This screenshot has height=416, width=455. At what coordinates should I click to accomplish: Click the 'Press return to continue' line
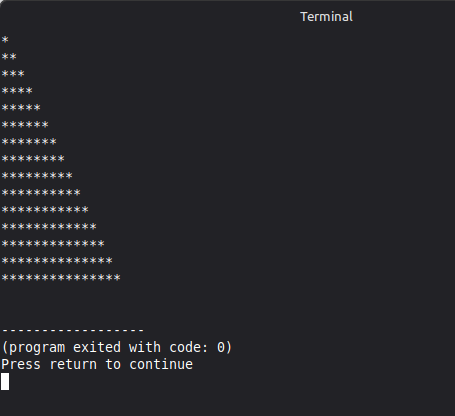coord(97,364)
